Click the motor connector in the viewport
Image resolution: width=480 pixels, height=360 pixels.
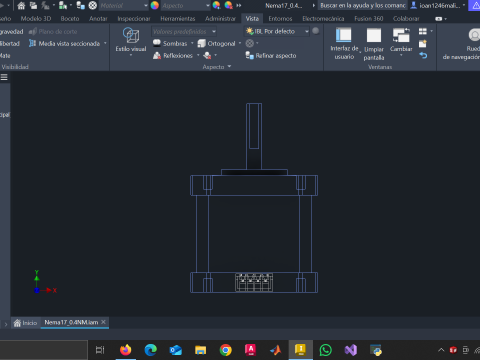254,283
